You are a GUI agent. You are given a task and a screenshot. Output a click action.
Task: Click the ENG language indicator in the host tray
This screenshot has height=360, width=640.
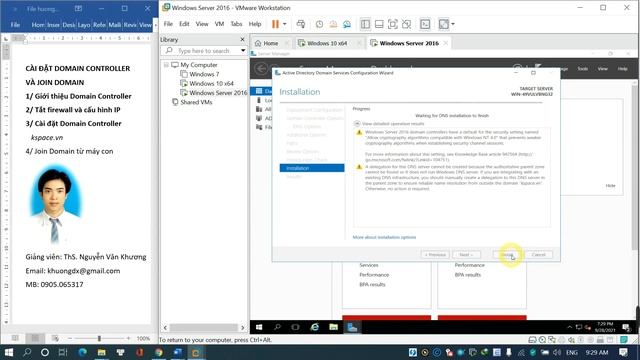[x=572, y=352]
